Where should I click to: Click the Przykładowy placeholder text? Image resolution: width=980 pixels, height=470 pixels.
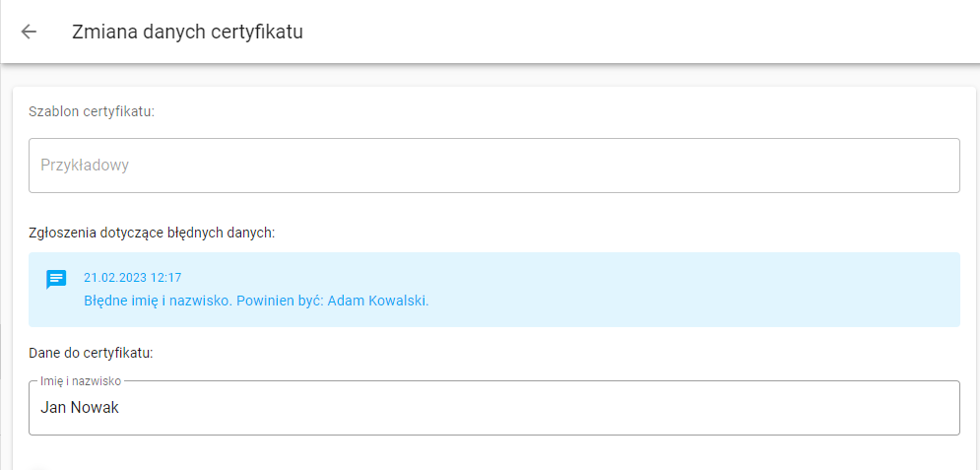tap(85, 166)
